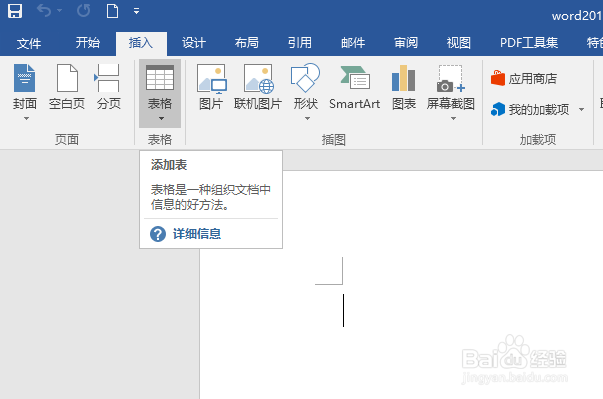Click the 图片 insert picture icon
The width and height of the screenshot is (603, 399).
(x=212, y=78)
